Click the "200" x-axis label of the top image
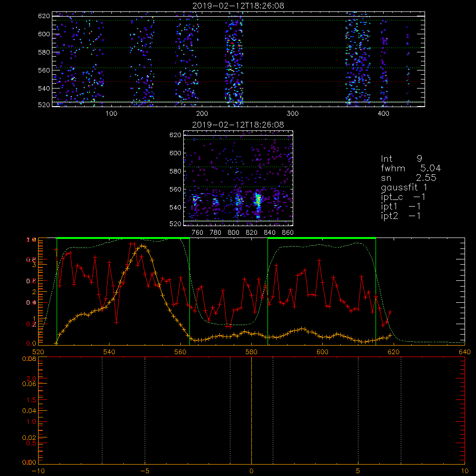This screenshot has height=476, width=476. [202, 114]
